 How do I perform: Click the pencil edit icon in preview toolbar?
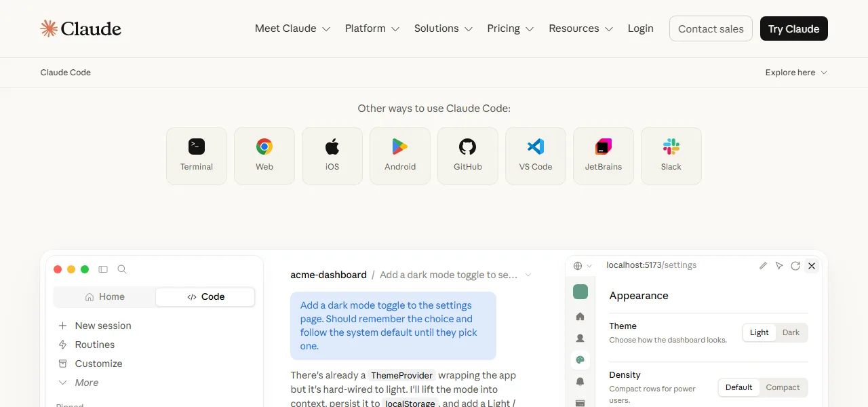tap(763, 266)
